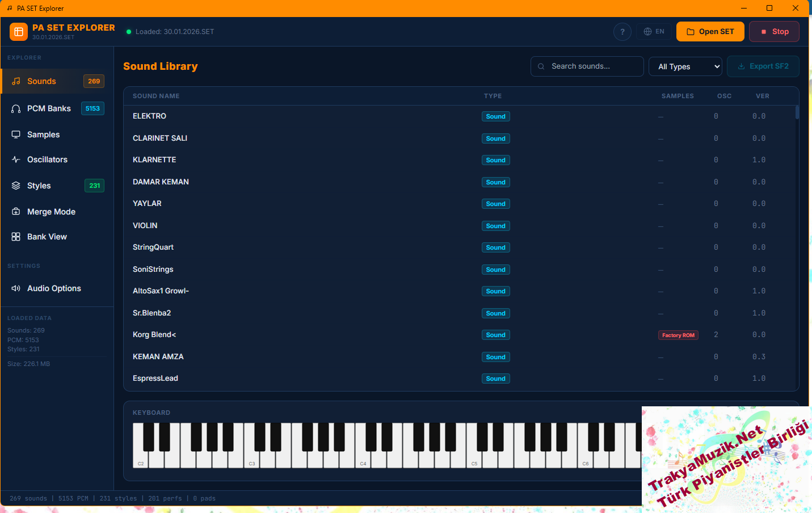Select the KLARNETTE sound entry
This screenshot has height=513, width=812.
pyautogui.click(x=154, y=160)
